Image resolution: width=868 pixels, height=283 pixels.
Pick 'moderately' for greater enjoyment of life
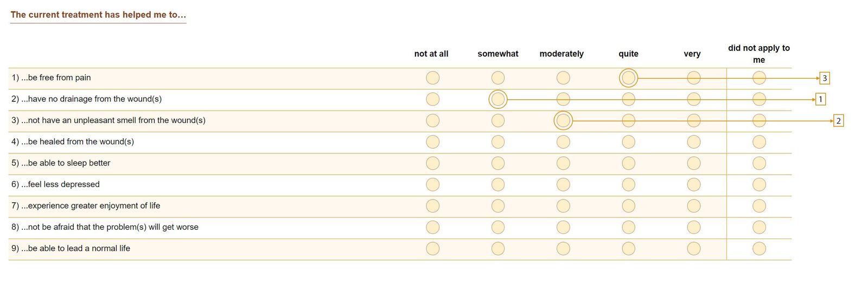[x=563, y=206]
